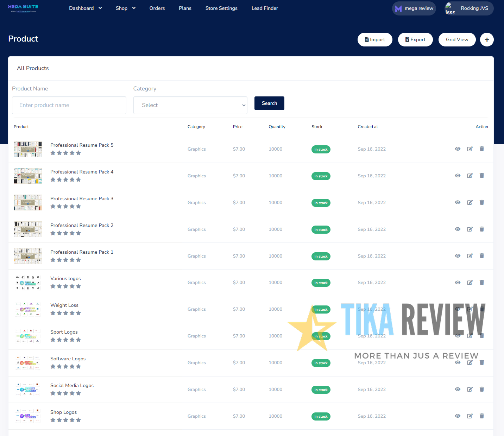
Task: Go to Orders page
Action: click(x=157, y=8)
